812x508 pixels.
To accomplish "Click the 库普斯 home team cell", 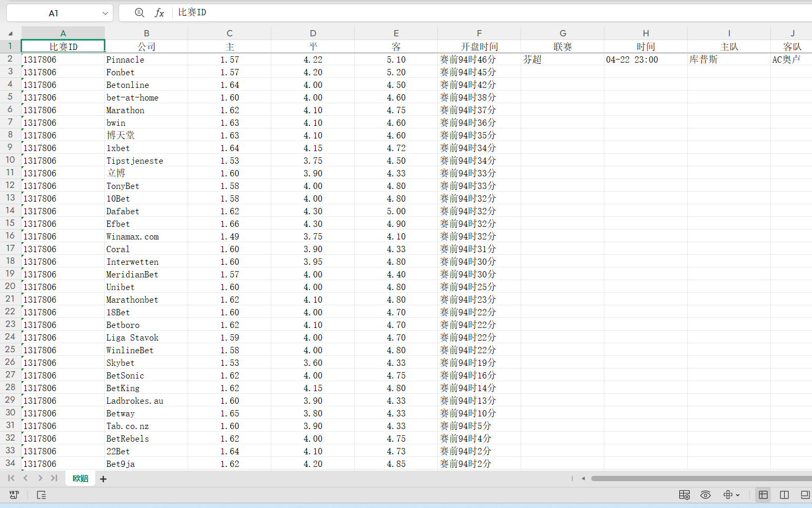I will 729,59.
